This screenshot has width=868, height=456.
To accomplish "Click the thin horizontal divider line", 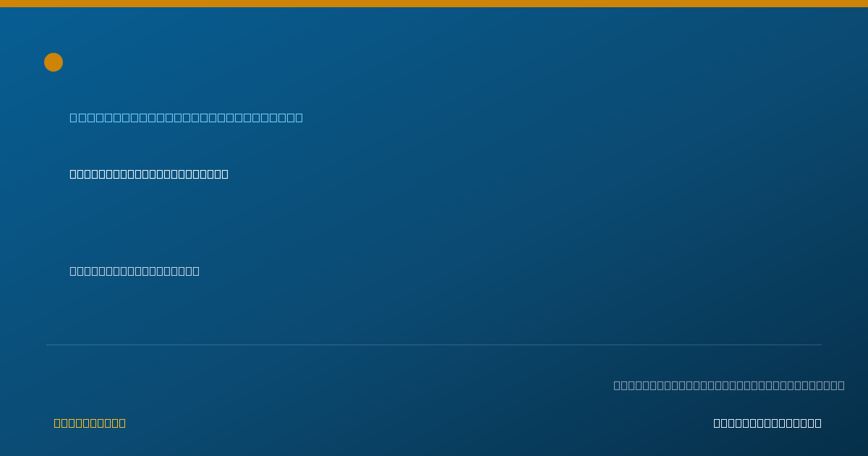I will tap(434, 345).
